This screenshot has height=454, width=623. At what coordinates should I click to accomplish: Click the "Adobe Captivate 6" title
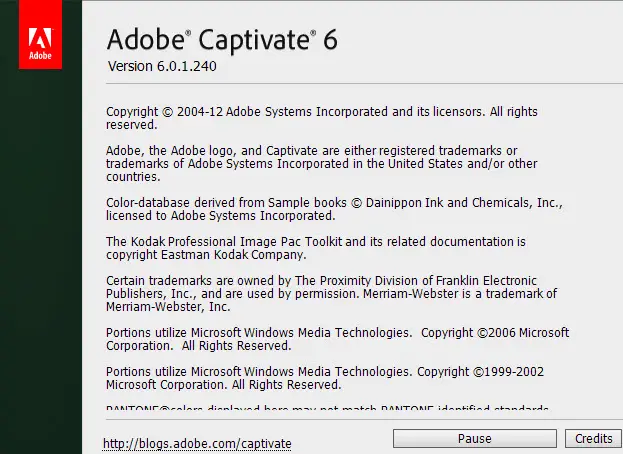pyautogui.click(x=222, y=40)
